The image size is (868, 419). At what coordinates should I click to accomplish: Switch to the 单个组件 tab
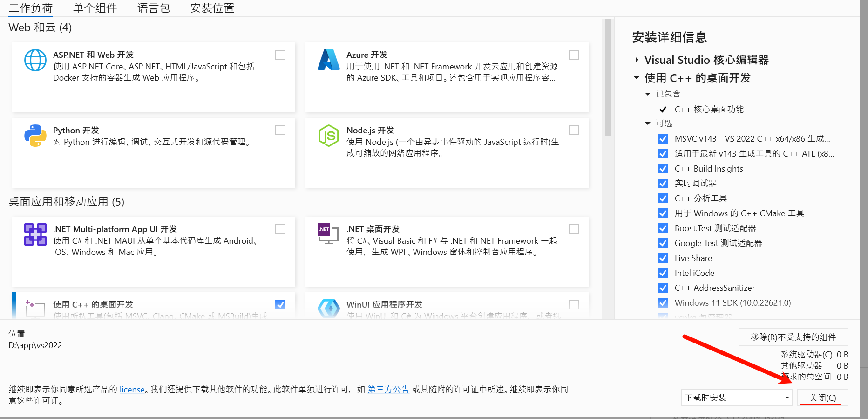pyautogui.click(x=95, y=8)
